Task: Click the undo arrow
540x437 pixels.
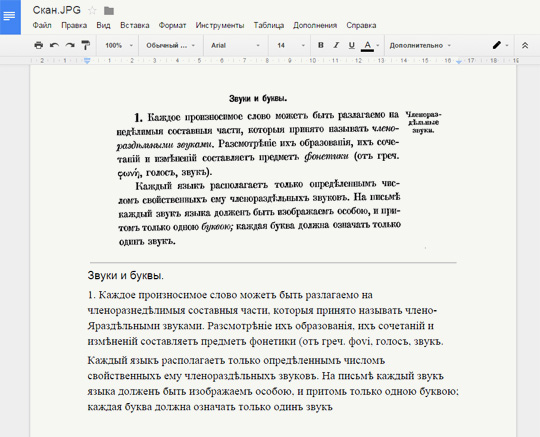Action: tap(54, 45)
